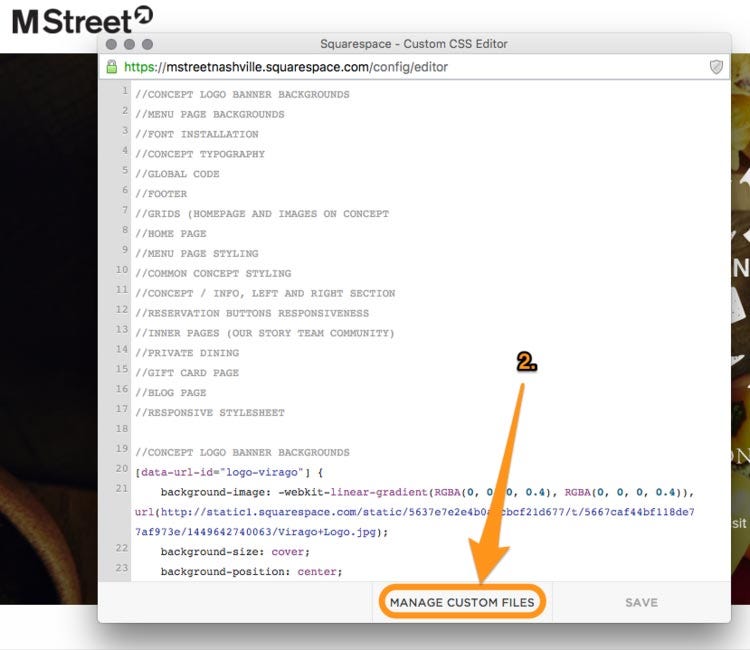Viewport: 750px width, 650px height.
Task: Click line //CONCEPT / INFO, LEFT AND RIGHT SECTION
Action: pos(265,293)
